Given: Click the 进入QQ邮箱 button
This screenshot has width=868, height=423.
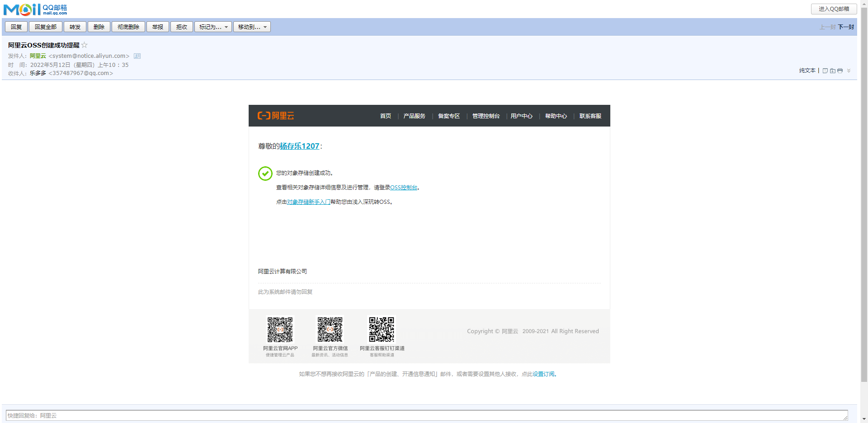Looking at the screenshot, I should (834, 9).
